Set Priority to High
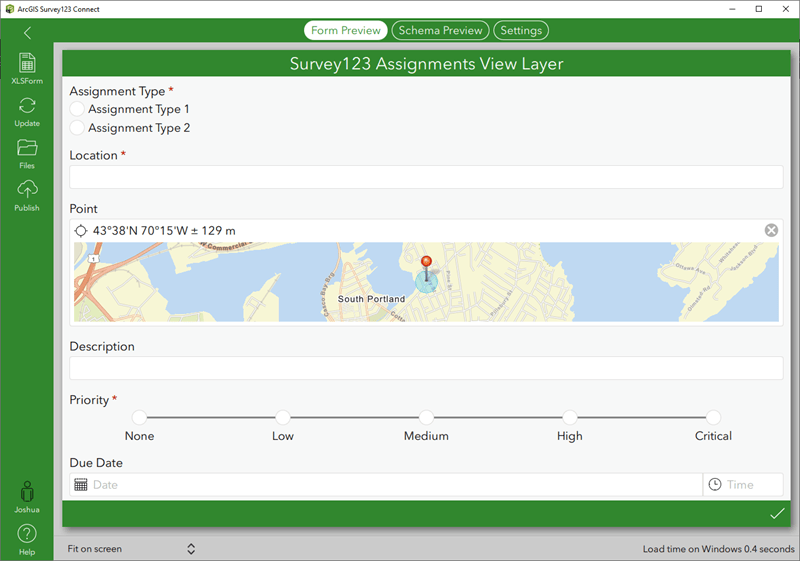The width and height of the screenshot is (800, 561). [x=569, y=417]
